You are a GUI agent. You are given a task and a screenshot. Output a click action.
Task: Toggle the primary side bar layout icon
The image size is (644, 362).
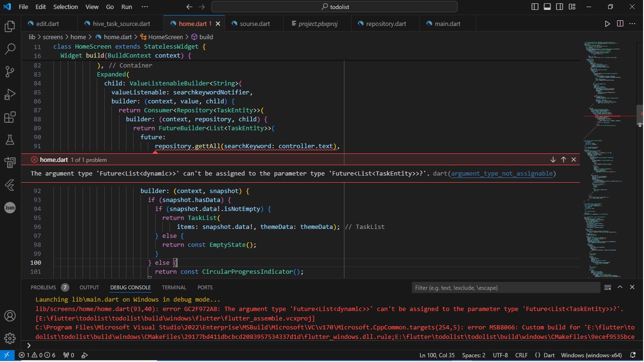pos(535,7)
